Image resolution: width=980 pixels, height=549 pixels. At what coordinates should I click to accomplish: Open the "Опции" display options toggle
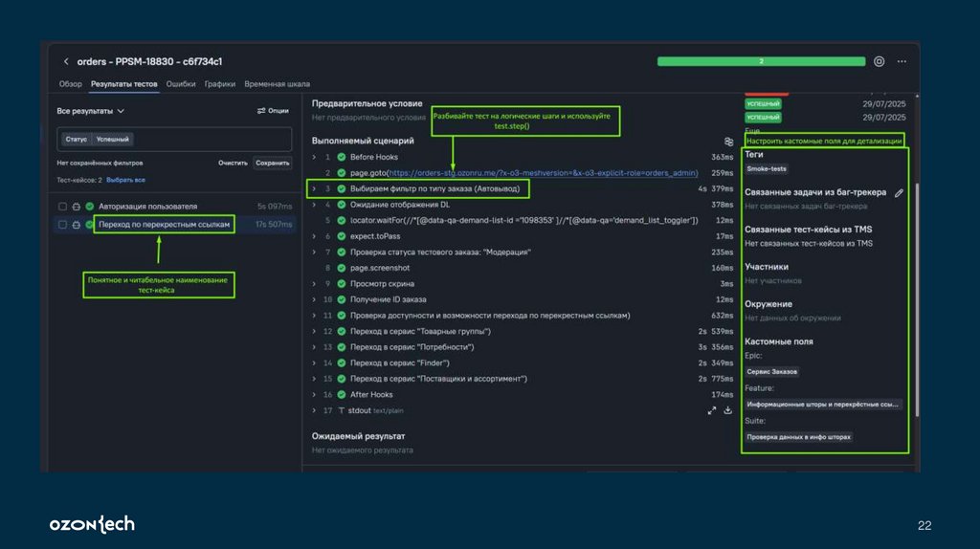click(273, 111)
